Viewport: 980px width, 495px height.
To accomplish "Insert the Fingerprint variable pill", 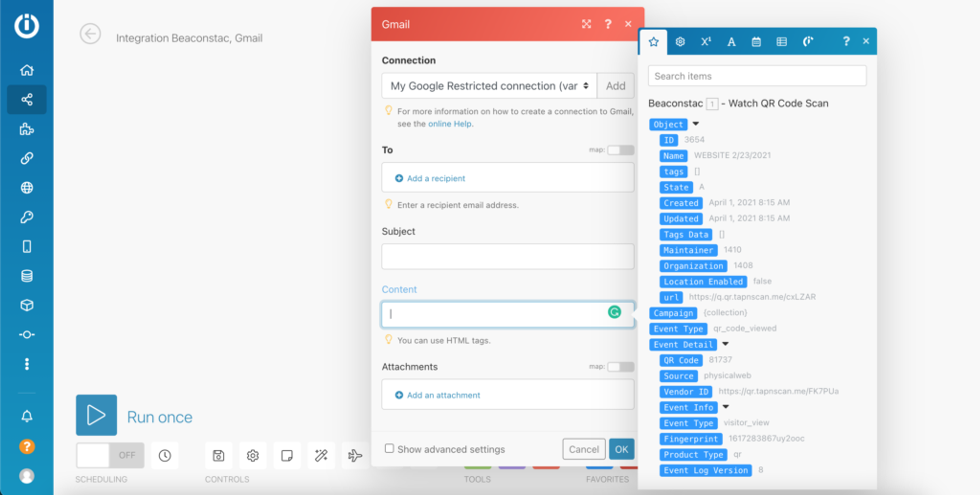I will click(691, 439).
